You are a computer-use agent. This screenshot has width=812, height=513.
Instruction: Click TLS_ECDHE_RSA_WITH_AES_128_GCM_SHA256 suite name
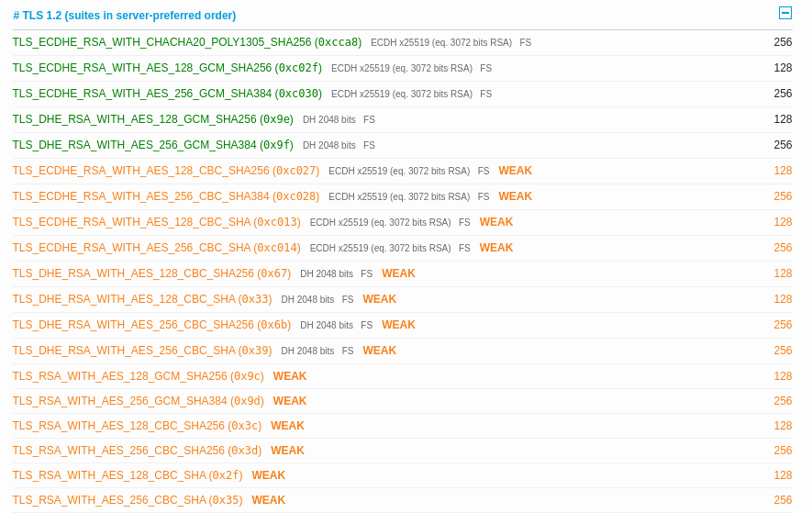167,68
